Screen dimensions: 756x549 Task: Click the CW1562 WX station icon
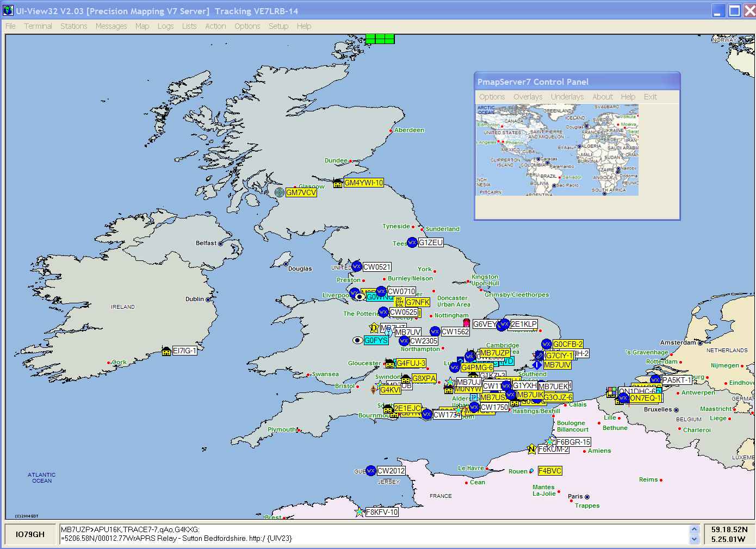pos(435,332)
